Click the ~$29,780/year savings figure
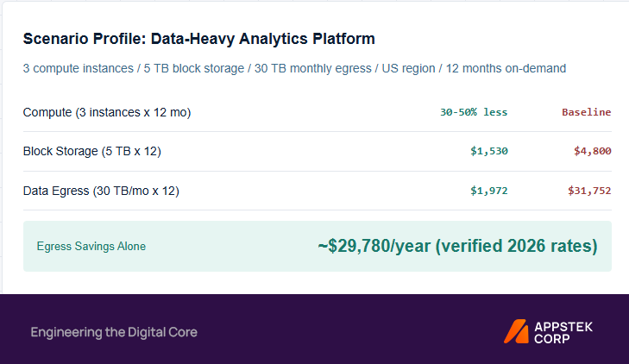This screenshot has height=364, width=629. [x=374, y=246]
